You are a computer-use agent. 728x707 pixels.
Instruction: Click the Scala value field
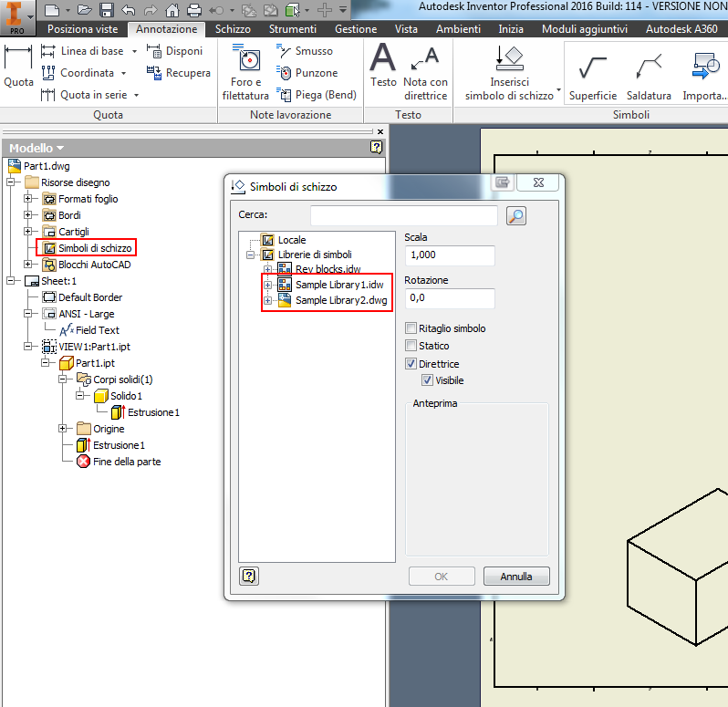point(450,255)
